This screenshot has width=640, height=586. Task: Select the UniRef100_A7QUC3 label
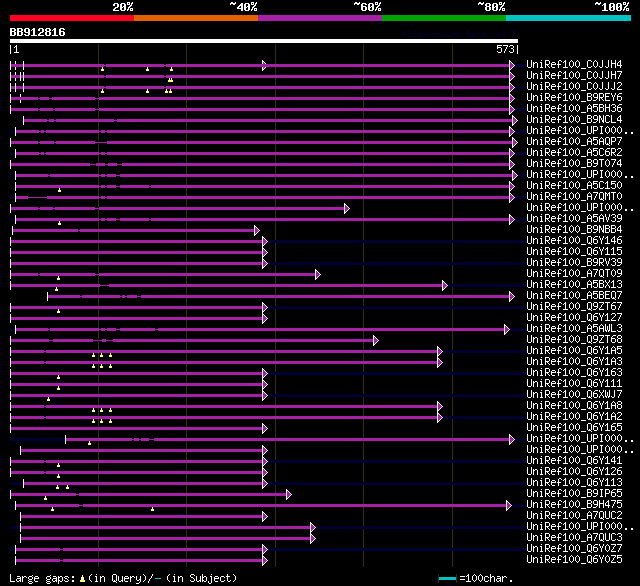click(574, 538)
